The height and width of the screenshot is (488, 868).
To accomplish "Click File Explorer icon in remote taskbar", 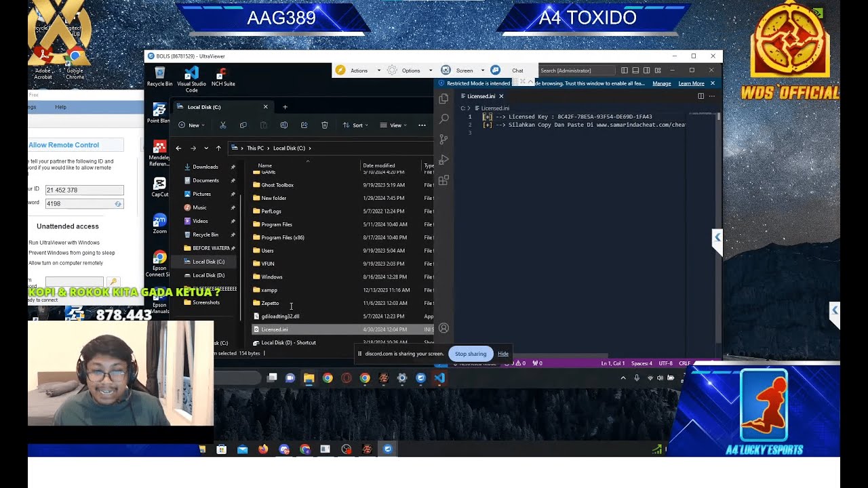I will click(309, 378).
